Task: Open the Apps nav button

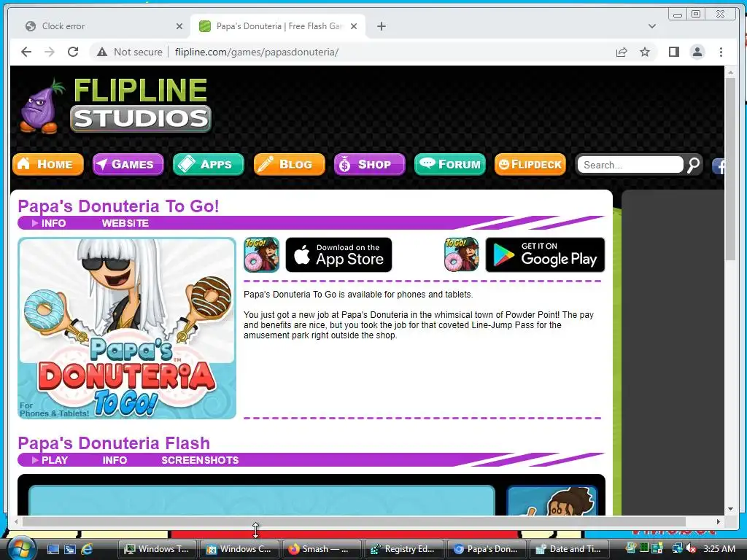Action: click(x=208, y=164)
